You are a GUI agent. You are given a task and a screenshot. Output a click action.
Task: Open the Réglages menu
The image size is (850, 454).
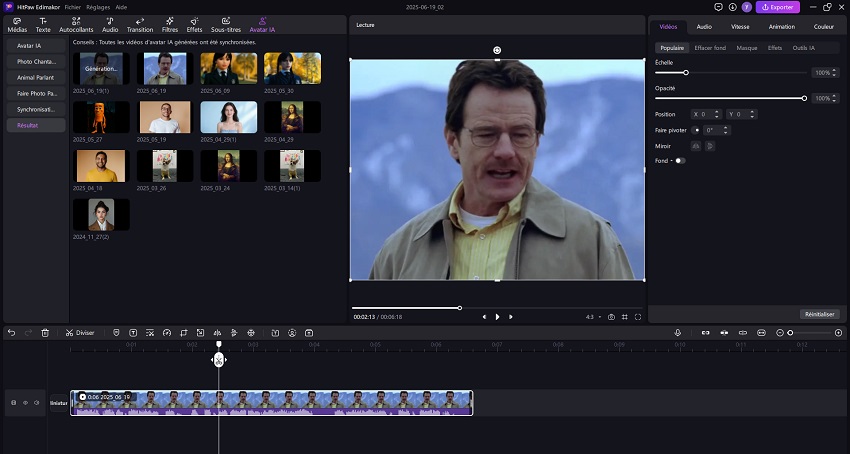[98, 7]
